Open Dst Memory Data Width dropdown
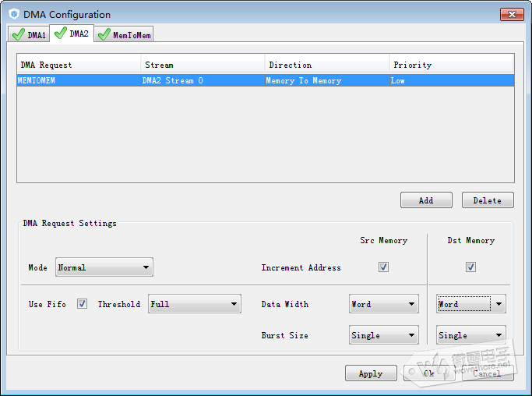Image resolution: width=532 pixels, height=396 pixels. point(470,304)
